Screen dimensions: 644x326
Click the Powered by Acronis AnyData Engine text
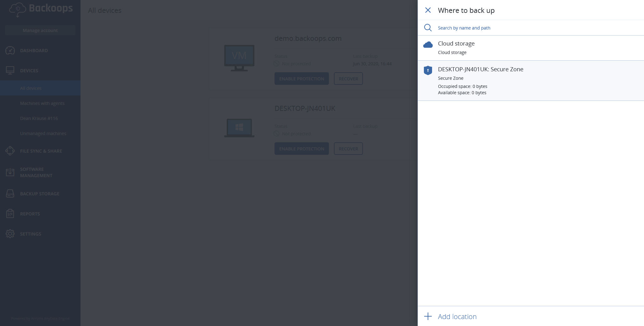(40, 318)
